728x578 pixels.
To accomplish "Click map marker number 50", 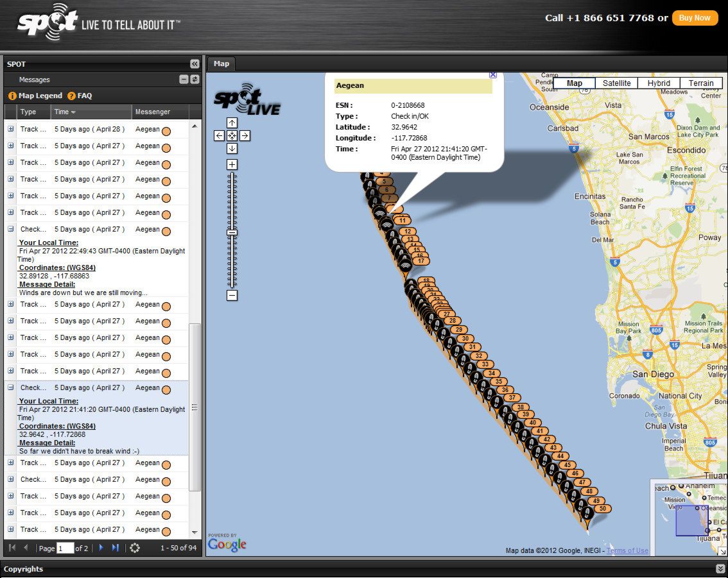I will pos(603,509).
